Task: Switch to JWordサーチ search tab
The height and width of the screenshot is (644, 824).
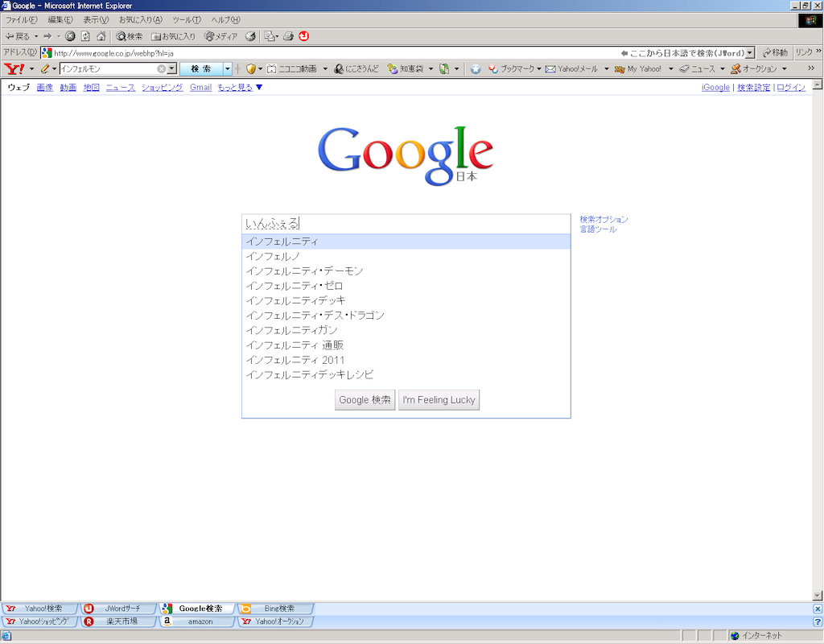Action: [119, 609]
